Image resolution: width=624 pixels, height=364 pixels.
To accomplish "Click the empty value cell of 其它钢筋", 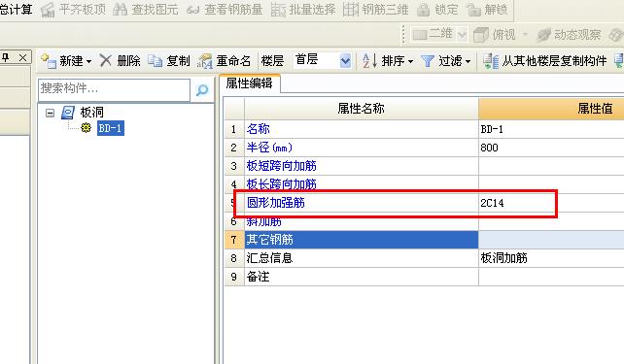I will pos(551,240).
